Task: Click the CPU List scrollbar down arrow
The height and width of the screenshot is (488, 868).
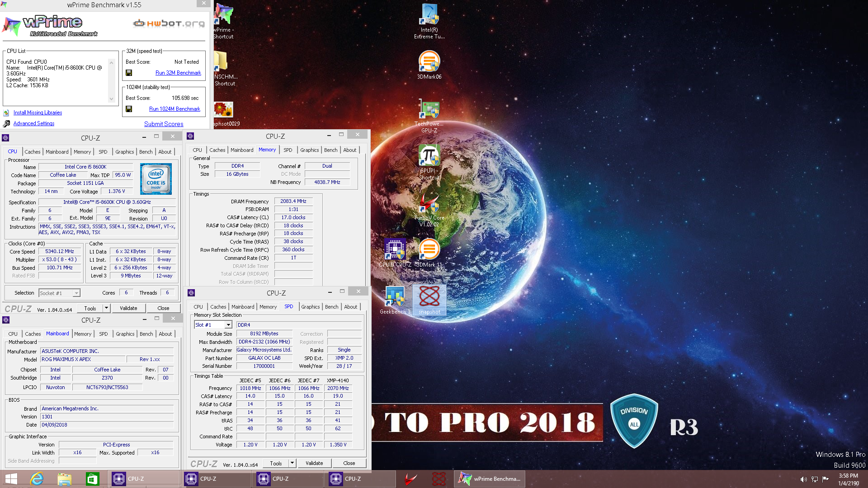Action: [111, 99]
